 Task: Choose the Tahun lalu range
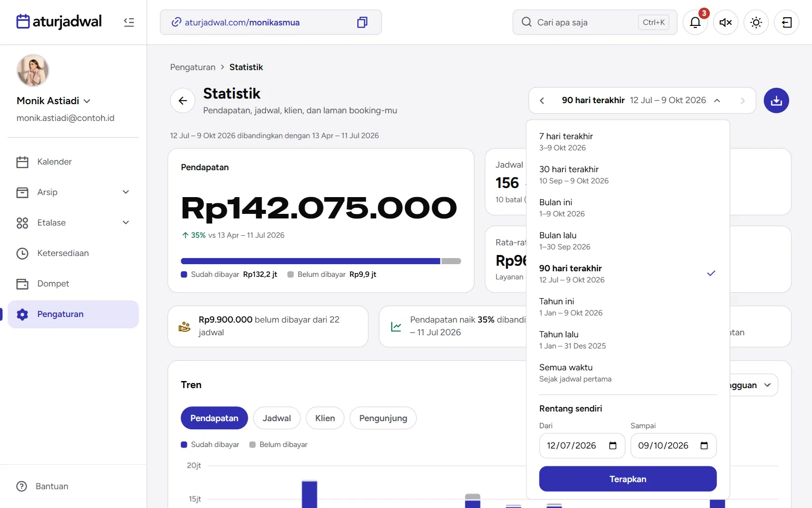628,340
